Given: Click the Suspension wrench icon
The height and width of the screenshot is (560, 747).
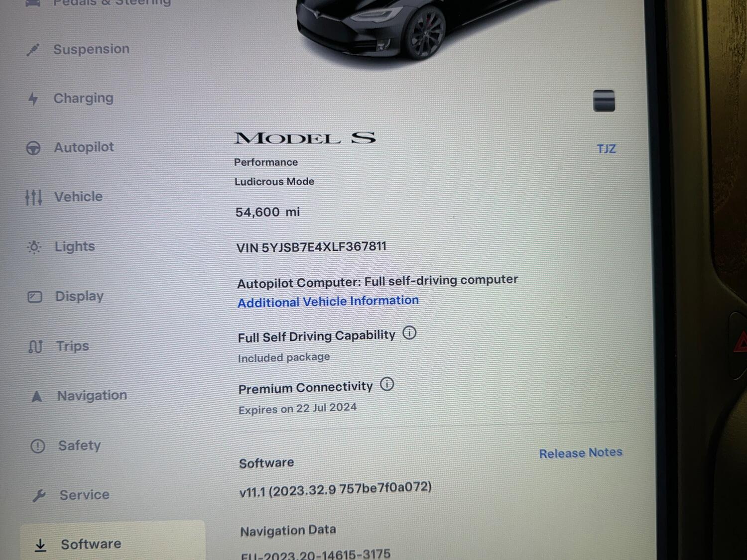Looking at the screenshot, I should point(33,50).
